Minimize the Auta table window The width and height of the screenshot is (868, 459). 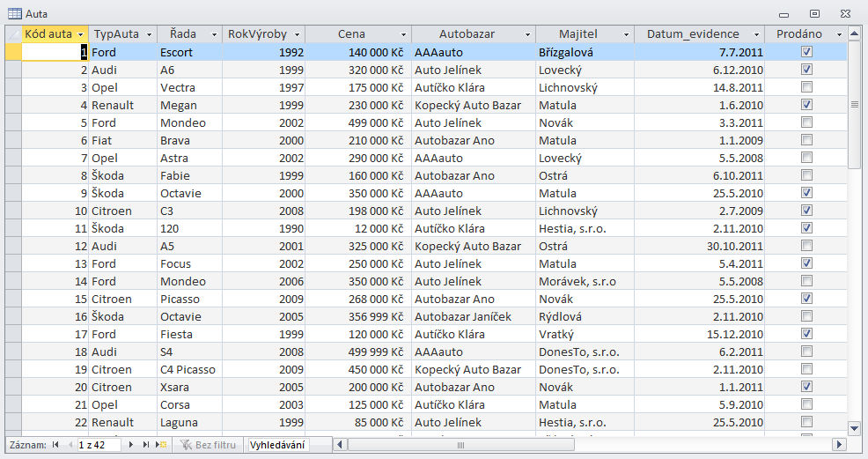pos(783,14)
